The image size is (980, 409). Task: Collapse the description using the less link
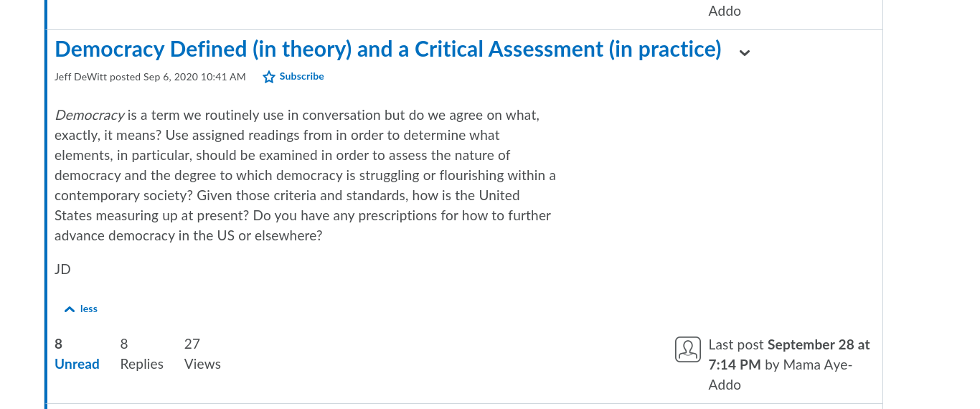[89, 309]
